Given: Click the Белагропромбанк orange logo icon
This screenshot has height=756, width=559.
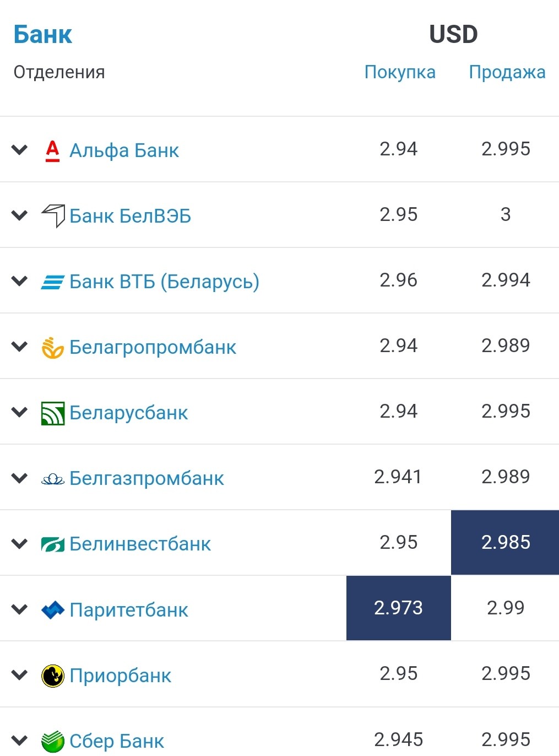Looking at the screenshot, I should [x=53, y=347].
